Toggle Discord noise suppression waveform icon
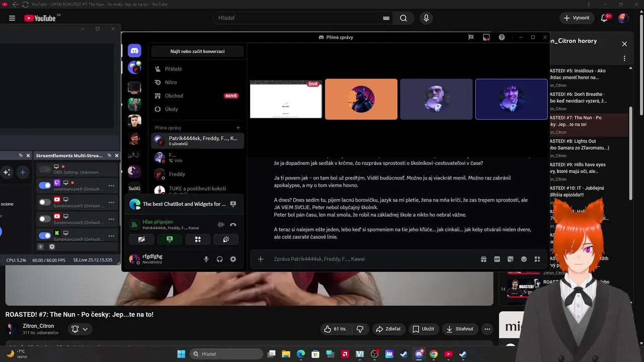This screenshot has height=362, width=644. click(x=221, y=225)
